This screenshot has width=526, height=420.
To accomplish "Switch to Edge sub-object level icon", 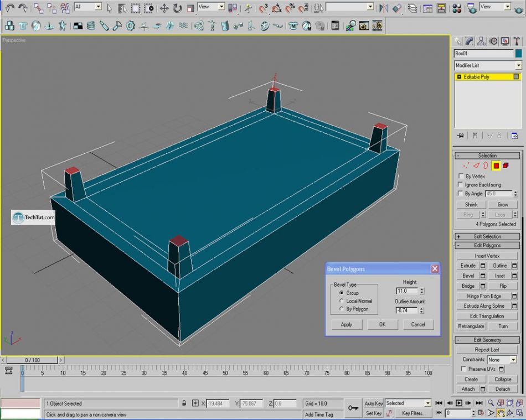I will coord(476,165).
